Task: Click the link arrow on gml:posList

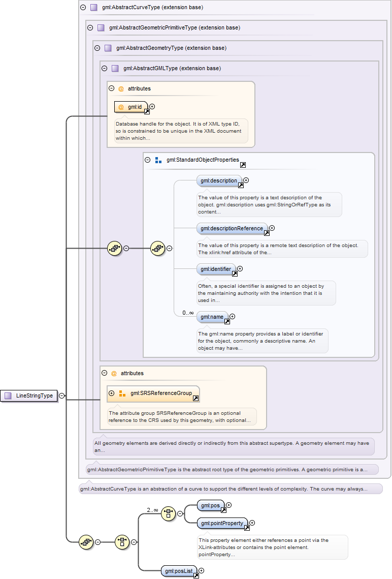Action: pyautogui.click(x=195, y=575)
